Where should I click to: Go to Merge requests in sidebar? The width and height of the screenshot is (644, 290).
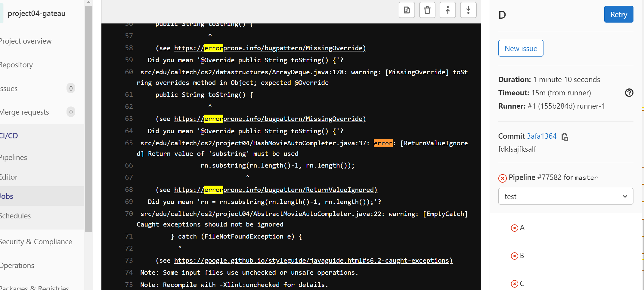(25, 112)
